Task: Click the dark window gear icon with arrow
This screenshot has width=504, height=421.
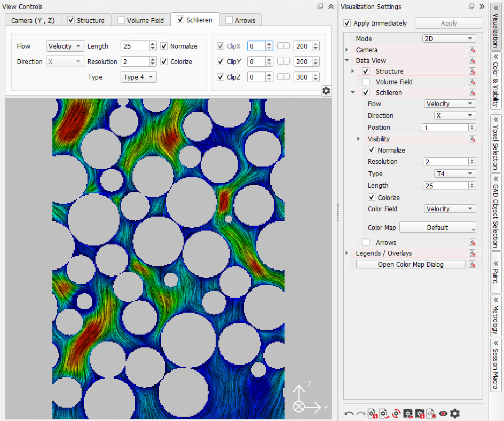Action: (408, 414)
